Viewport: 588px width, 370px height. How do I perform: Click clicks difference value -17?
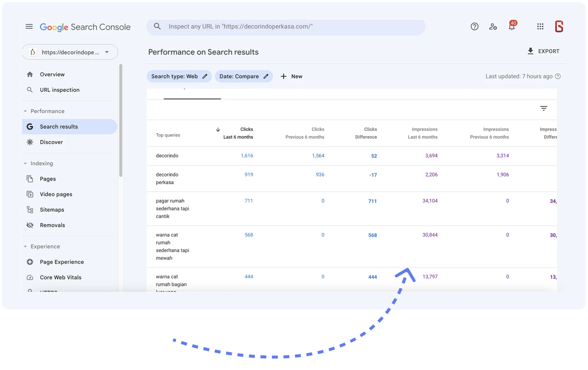point(373,175)
